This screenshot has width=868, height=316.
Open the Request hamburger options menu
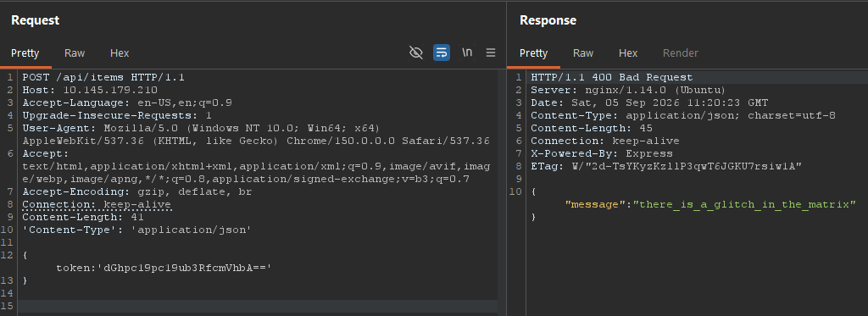pos(491,53)
